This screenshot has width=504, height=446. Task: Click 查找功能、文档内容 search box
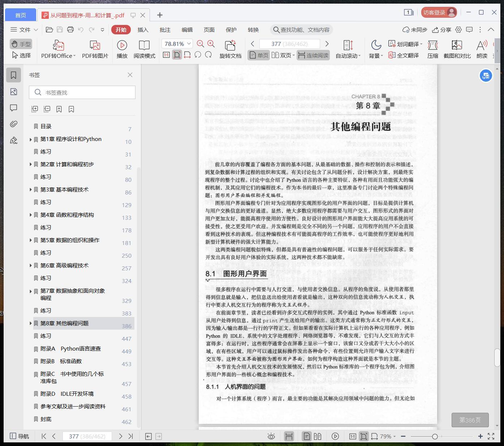point(301,30)
